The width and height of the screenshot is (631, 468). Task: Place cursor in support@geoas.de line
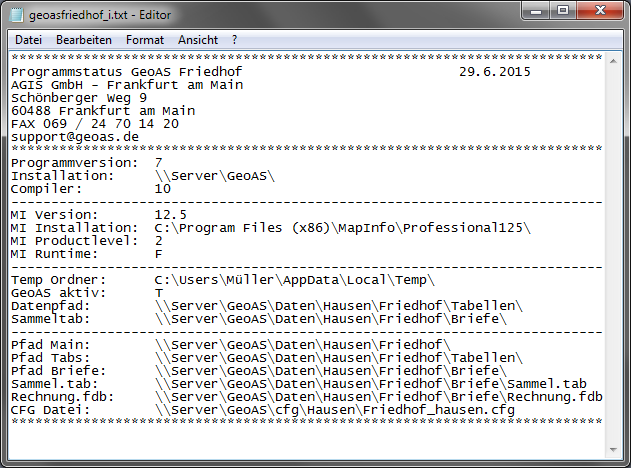75,137
